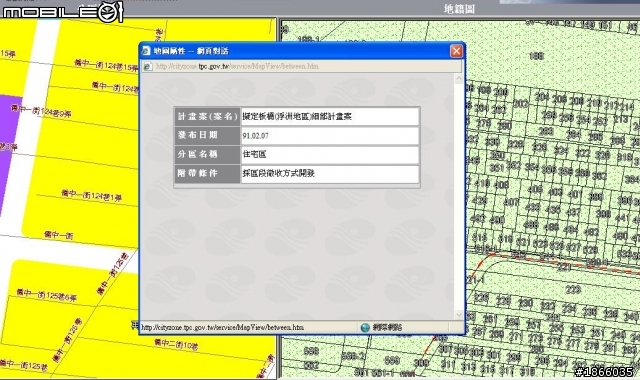Viewport: 640px width, 380px height.
Task: Click the page icon in the address bar
Action: tap(148, 66)
